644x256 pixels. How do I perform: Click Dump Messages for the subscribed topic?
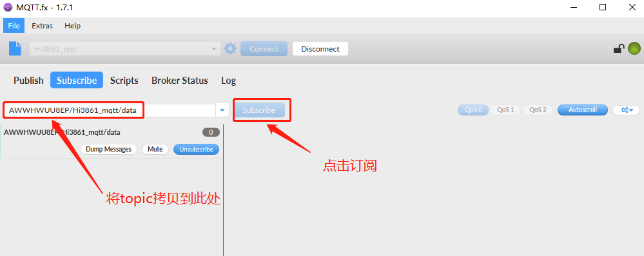tap(109, 149)
